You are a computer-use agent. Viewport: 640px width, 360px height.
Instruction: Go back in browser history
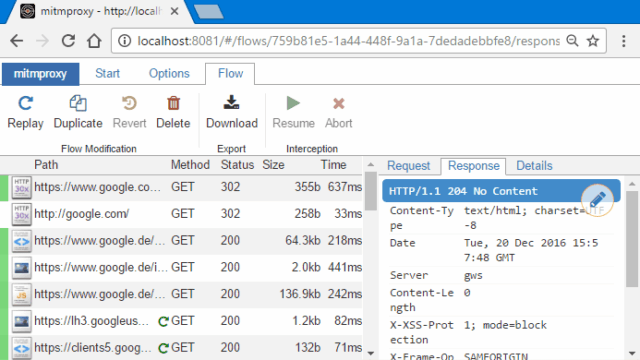pyautogui.click(x=17, y=41)
